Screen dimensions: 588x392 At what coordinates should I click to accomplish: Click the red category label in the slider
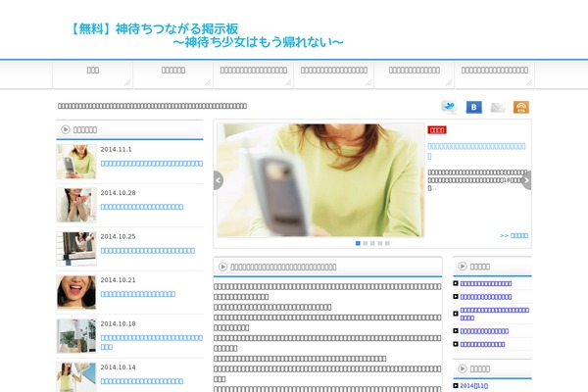437,130
